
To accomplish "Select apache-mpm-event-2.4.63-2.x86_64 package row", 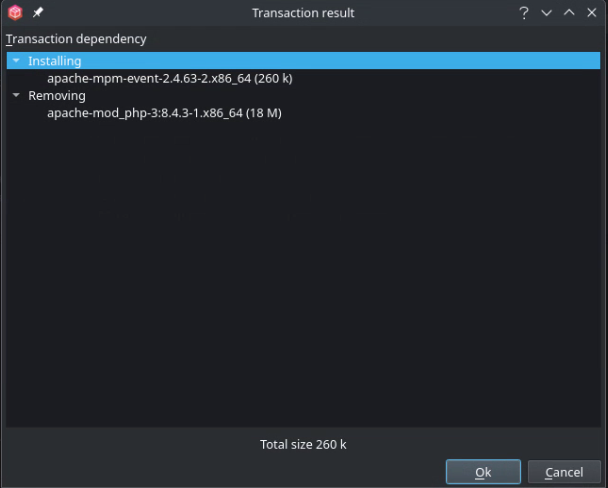I will 303,78.
